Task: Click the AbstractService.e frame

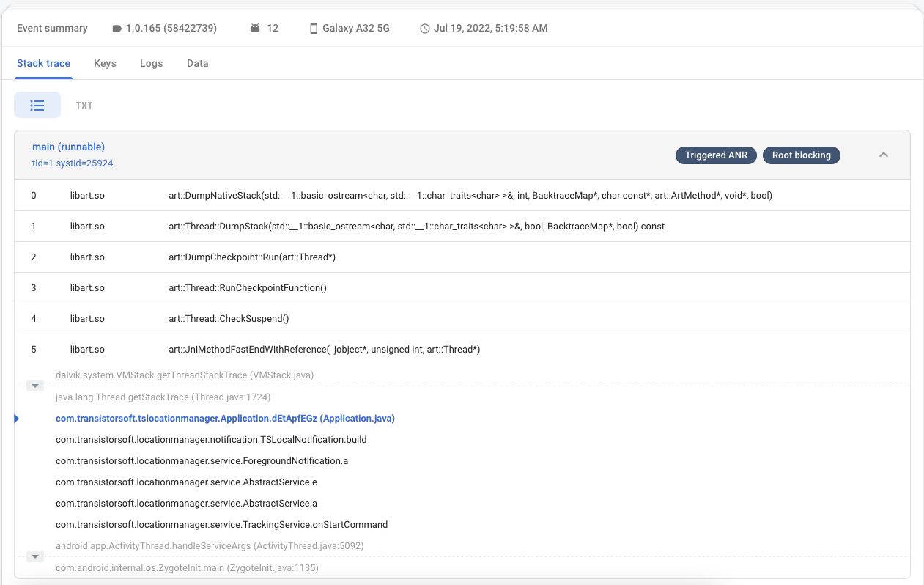Action: [186, 482]
